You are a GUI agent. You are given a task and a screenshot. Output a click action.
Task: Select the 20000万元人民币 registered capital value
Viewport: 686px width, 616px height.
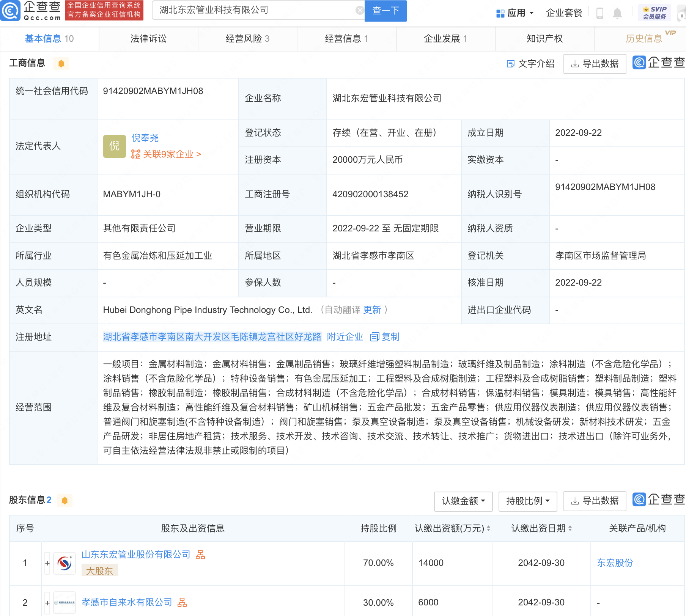tap(368, 160)
